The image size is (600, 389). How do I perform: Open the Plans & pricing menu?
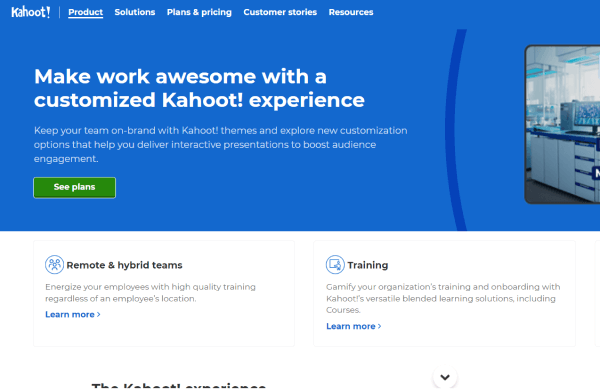point(199,12)
